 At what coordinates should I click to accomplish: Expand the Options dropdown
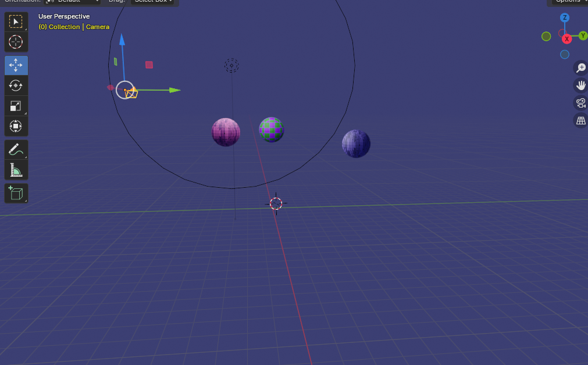click(569, 2)
